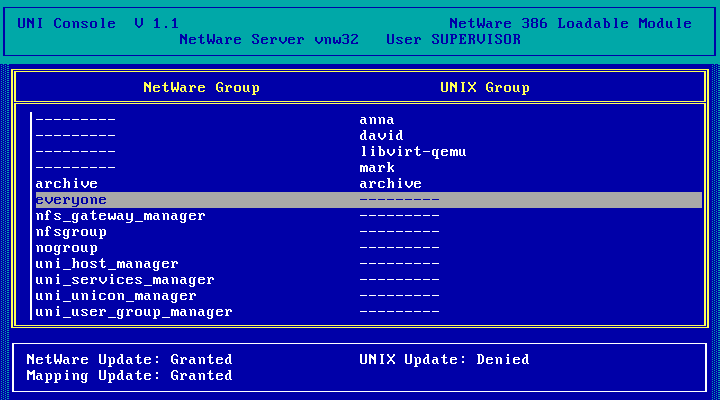Click the UNI Console V 1.1 title
This screenshot has width=720, height=400.
(98, 23)
